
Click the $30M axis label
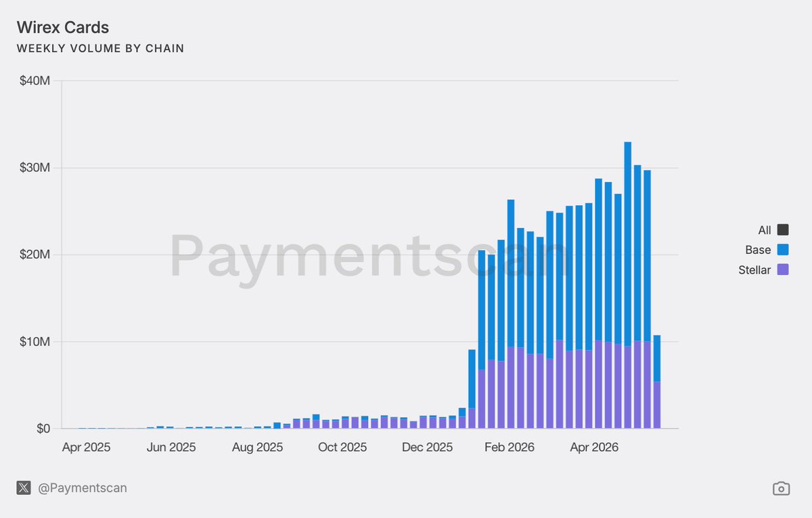(34, 167)
